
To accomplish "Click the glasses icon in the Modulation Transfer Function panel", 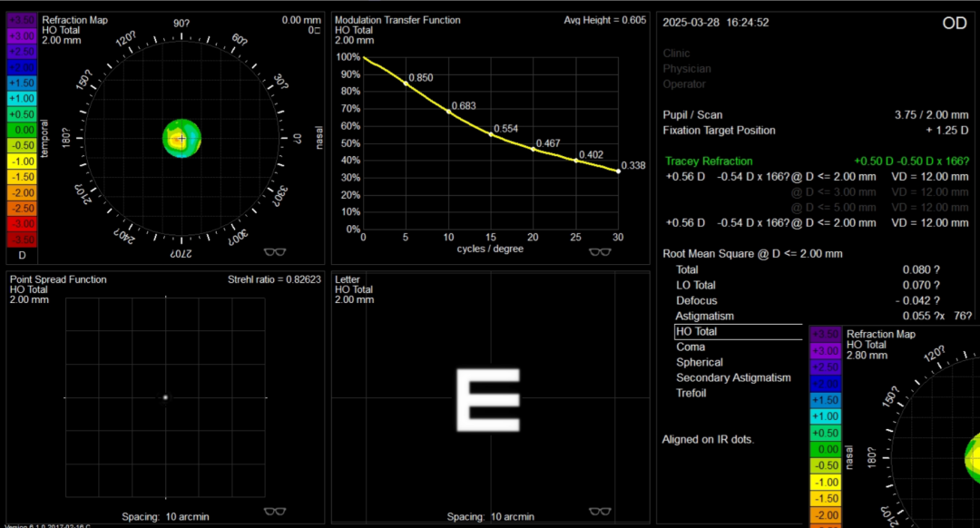I will (x=600, y=252).
